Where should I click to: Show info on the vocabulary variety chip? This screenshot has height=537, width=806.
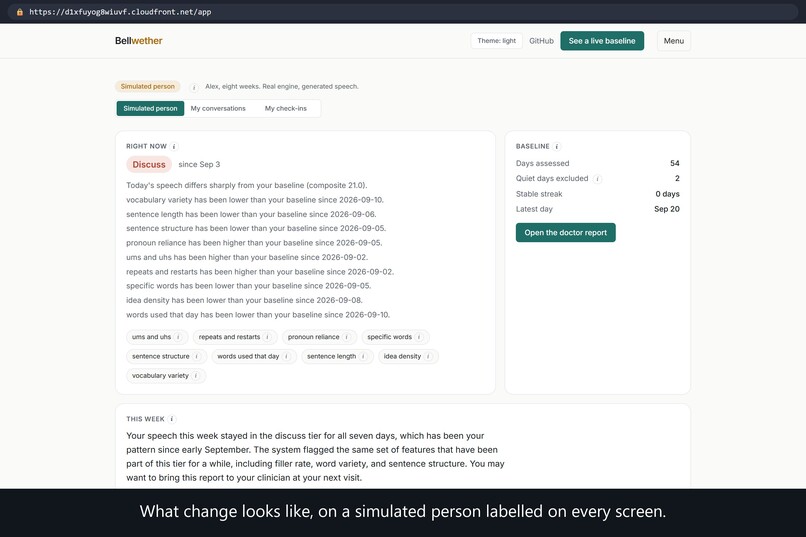click(196, 376)
